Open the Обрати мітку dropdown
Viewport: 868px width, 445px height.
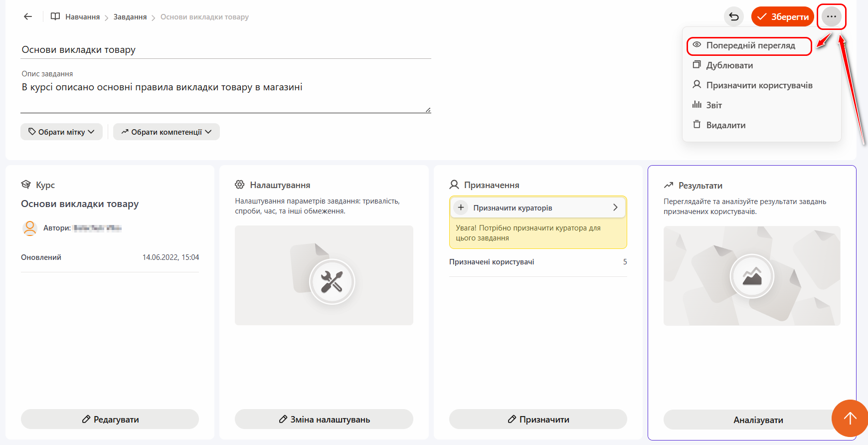pyautogui.click(x=61, y=132)
